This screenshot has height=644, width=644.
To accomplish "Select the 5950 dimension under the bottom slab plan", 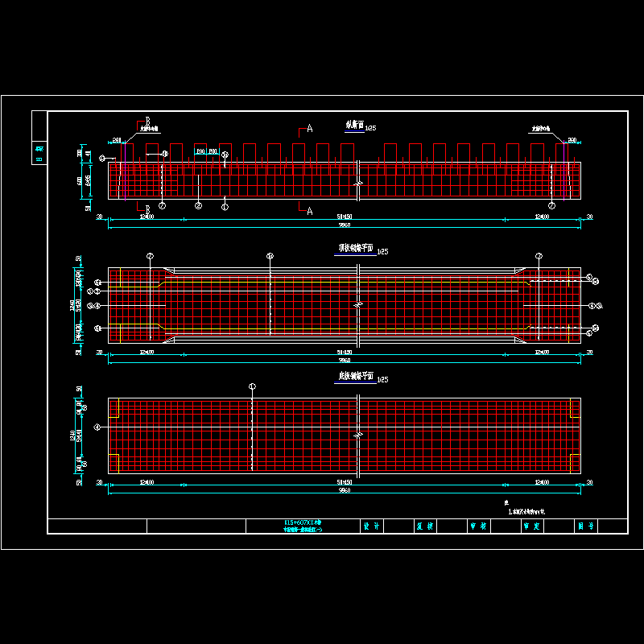I will point(345,491).
